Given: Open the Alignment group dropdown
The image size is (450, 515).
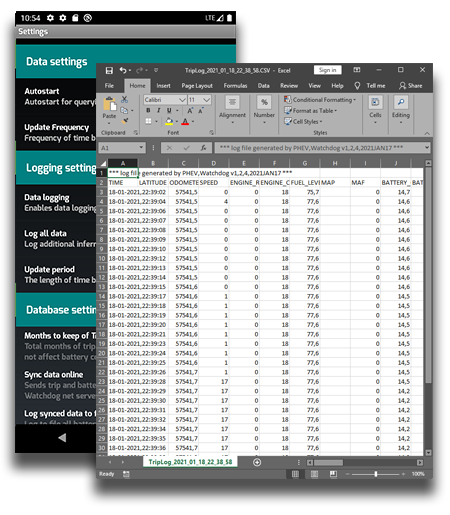Looking at the screenshot, I should tap(232, 109).
